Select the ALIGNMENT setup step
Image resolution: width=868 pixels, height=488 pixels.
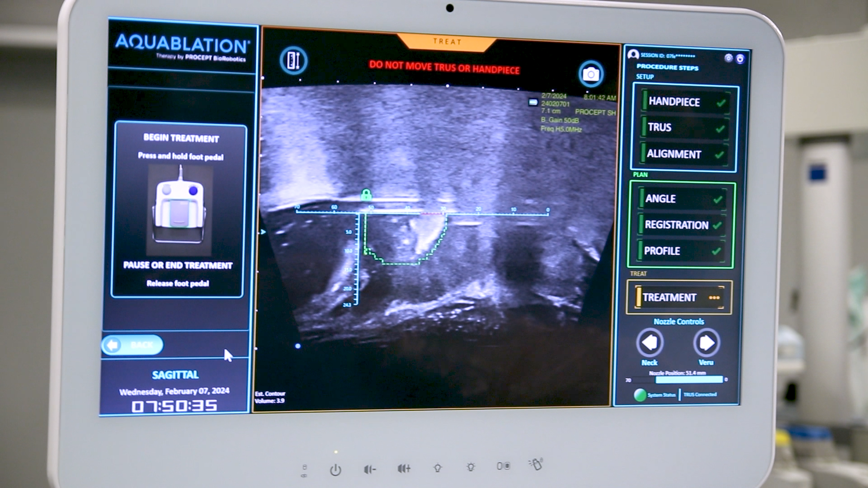click(684, 154)
